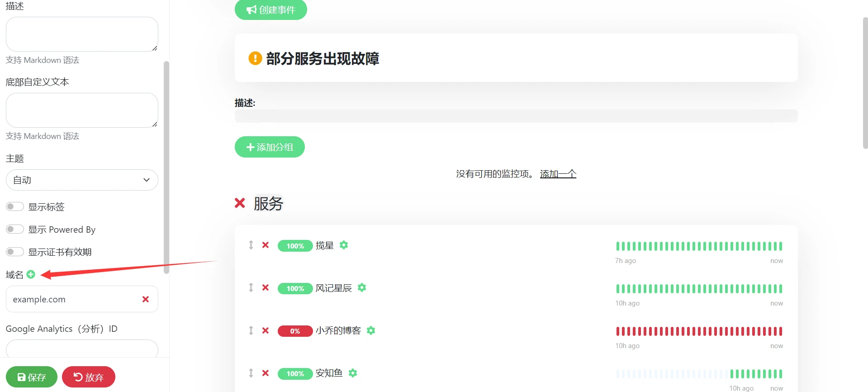Remove 揽星 monitor using red X

tap(266, 245)
